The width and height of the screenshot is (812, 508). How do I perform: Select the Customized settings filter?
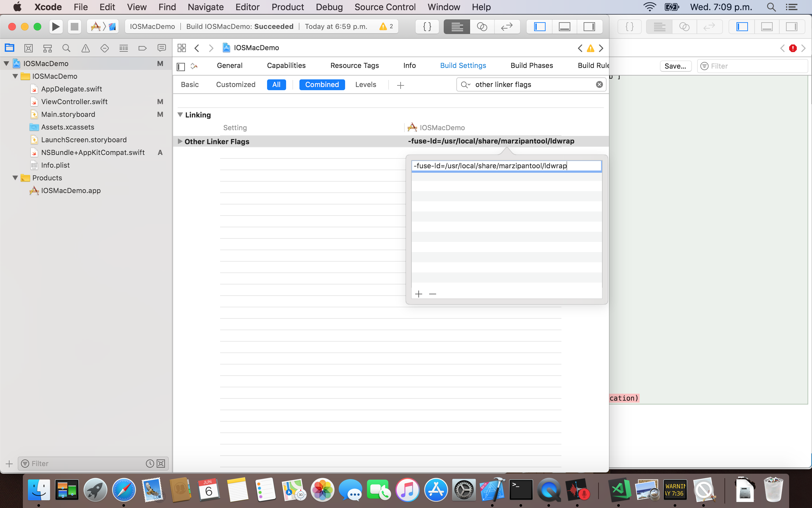tap(236, 85)
